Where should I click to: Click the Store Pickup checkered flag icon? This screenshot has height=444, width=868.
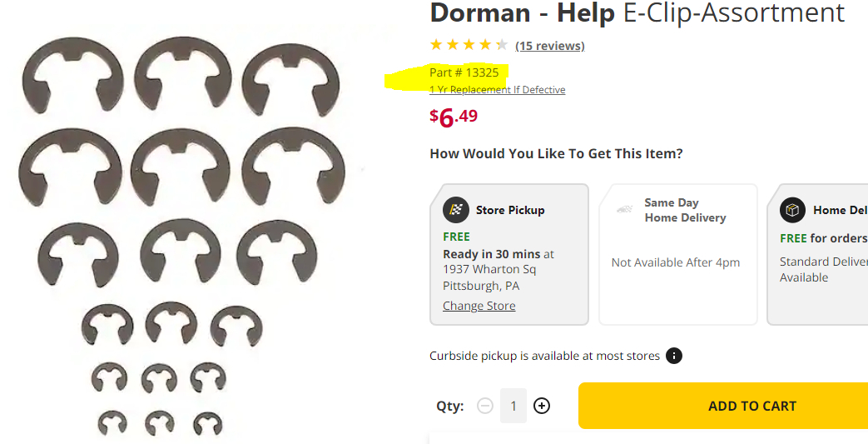tap(456, 210)
